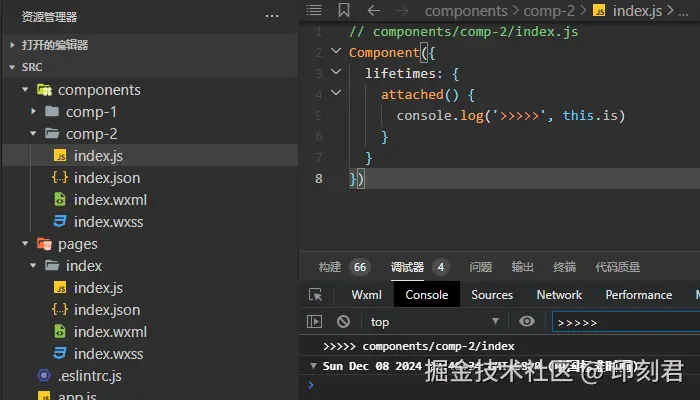Viewport: 700px width, 400px height.
Task: Click the components breadcrumb segment
Action: 466,11
